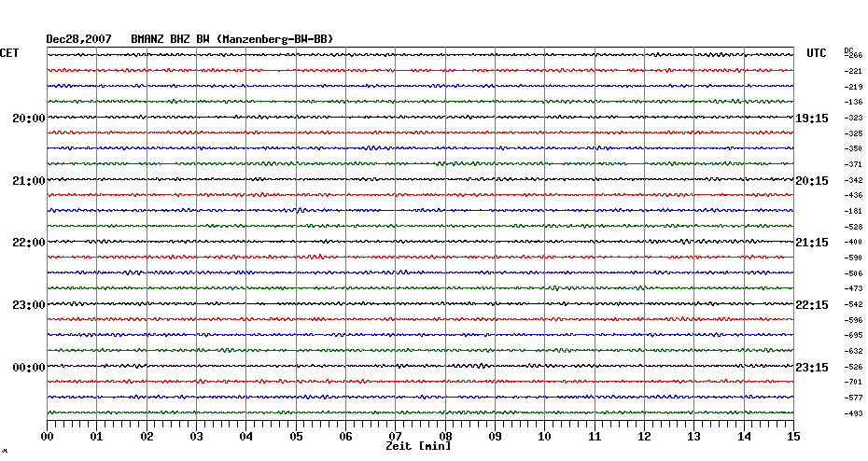
Task: Click minute tick label 02
Action: tap(147, 437)
